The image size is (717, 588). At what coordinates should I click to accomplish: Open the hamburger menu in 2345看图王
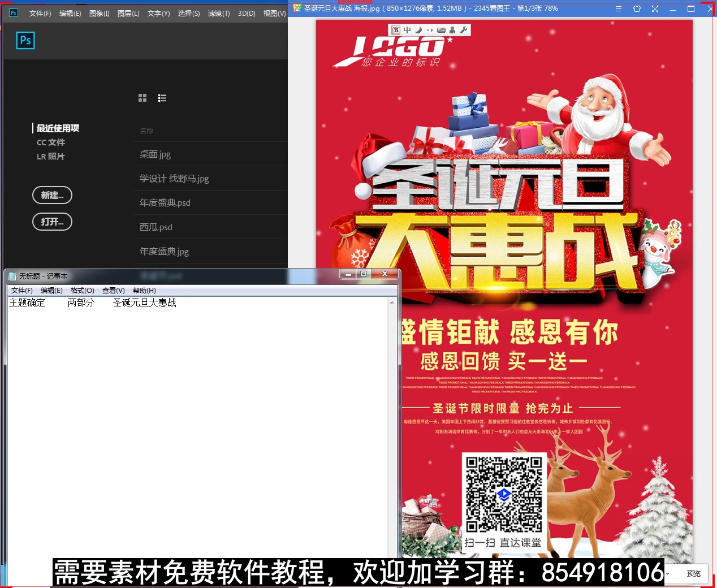(618, 8)
